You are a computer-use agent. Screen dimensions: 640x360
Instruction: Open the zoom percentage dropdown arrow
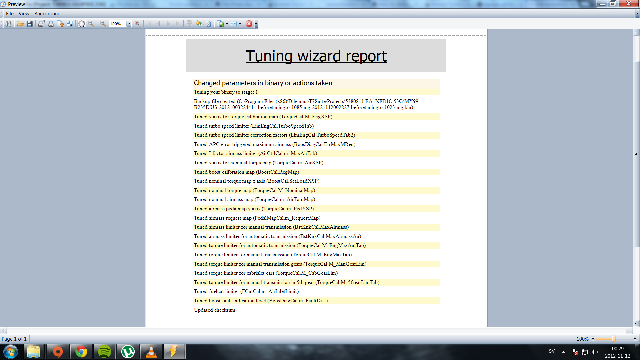(129, 24)
